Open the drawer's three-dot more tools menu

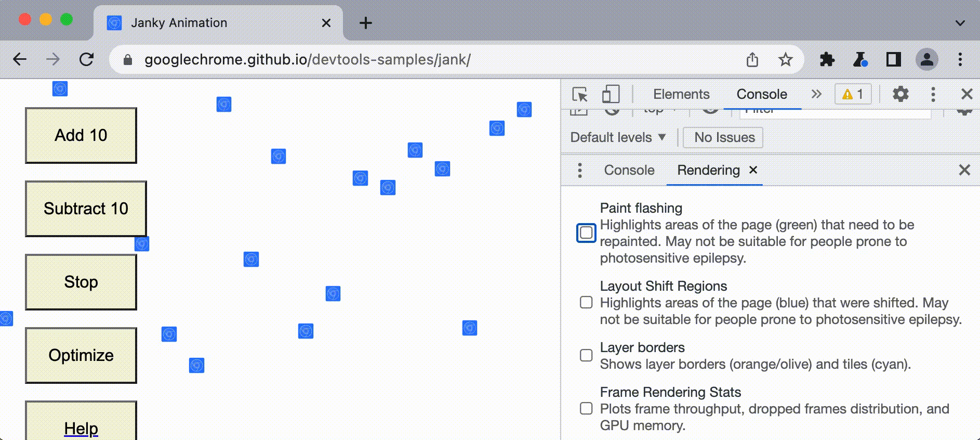tap(580, 170)
